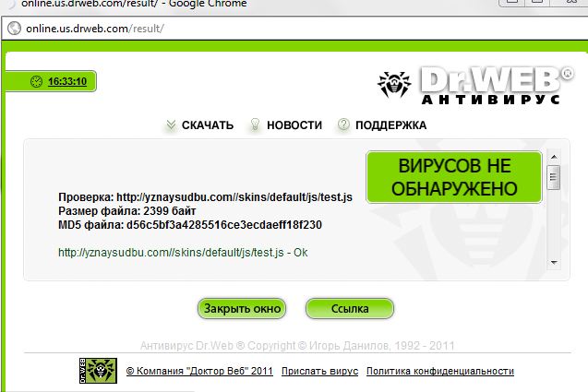The height and width of the screenshot is (392, 588).
Task: Click the ВИРУСОВ НЕ ОБНАРУЖЕНО green banner
Action: click(454, 177)
